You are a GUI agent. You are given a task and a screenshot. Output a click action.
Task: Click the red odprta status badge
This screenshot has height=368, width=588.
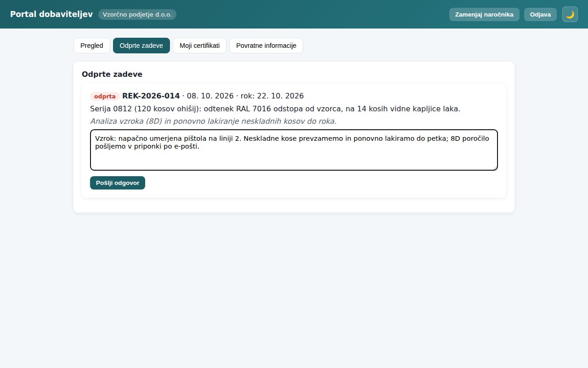click(x=105, y=97)
